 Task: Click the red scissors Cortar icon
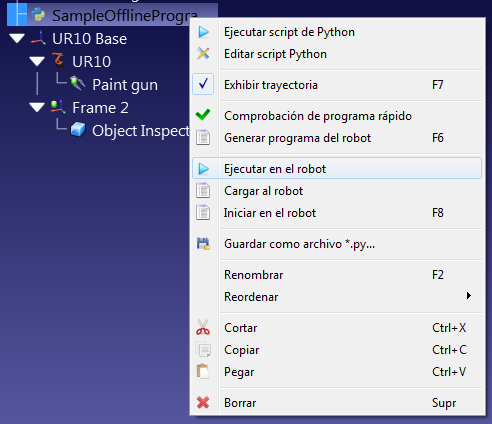click(203, 327)
